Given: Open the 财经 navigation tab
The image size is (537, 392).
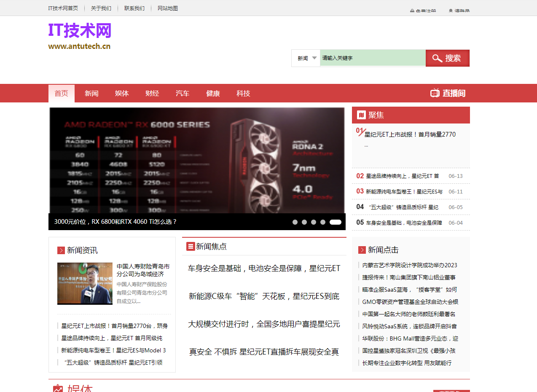Looking at the screenshot, I should coord(152,94).
